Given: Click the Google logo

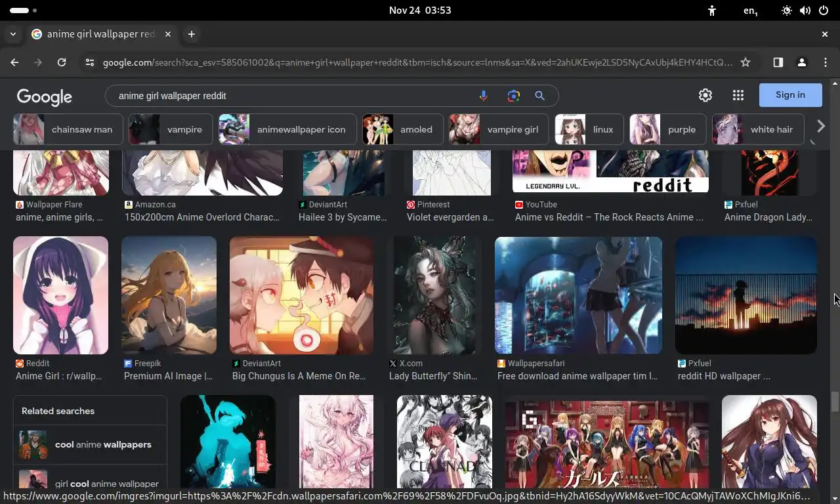Looking at the screenshot, I should tap(45, 96).
